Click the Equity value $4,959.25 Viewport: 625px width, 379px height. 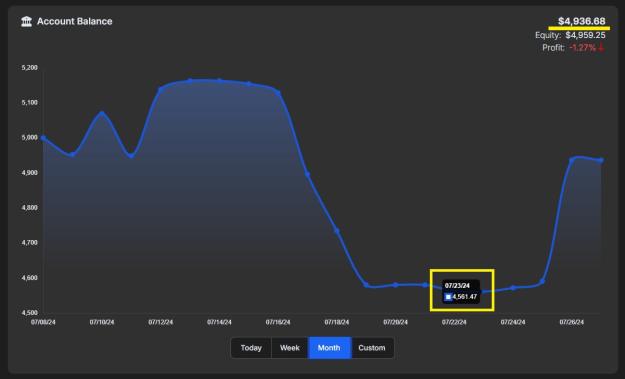[586, 35]
